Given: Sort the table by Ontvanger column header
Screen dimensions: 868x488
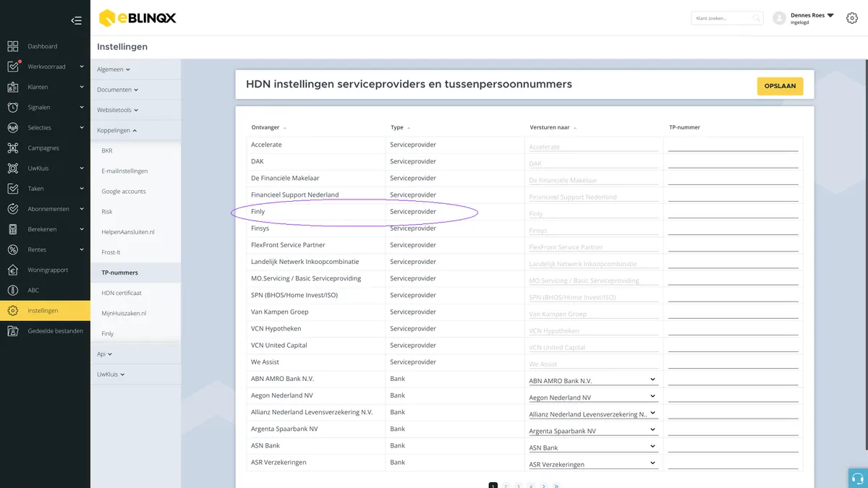Looking at the screenshot, I should [268, 127].
